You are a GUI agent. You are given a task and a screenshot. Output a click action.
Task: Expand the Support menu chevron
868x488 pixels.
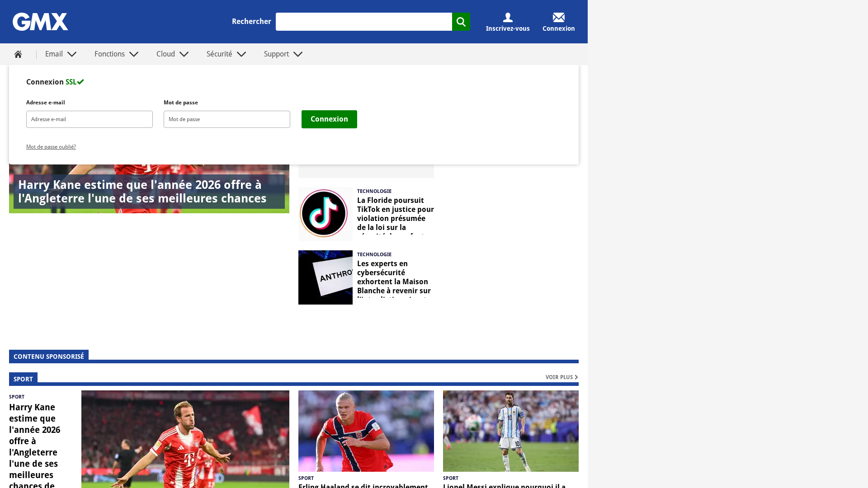tap(298, 54)
